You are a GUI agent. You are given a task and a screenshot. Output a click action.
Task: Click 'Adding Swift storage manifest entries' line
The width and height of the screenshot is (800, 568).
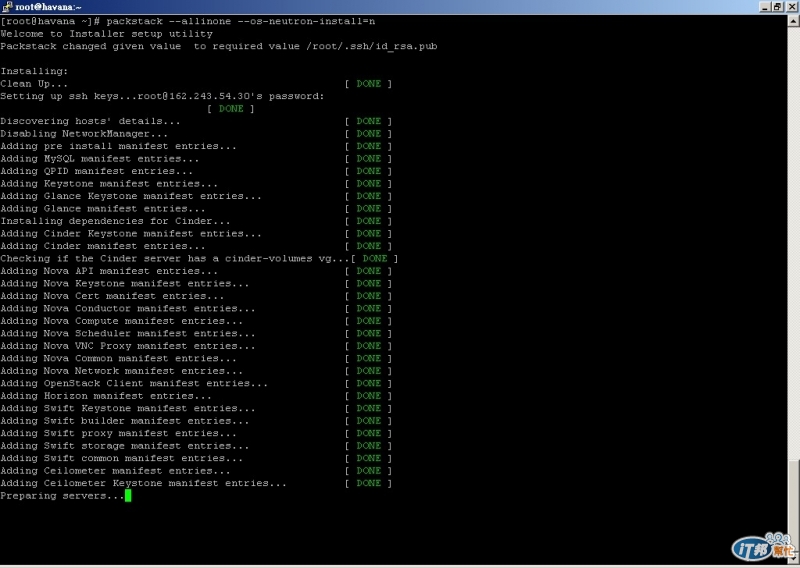tap(124, 446)
